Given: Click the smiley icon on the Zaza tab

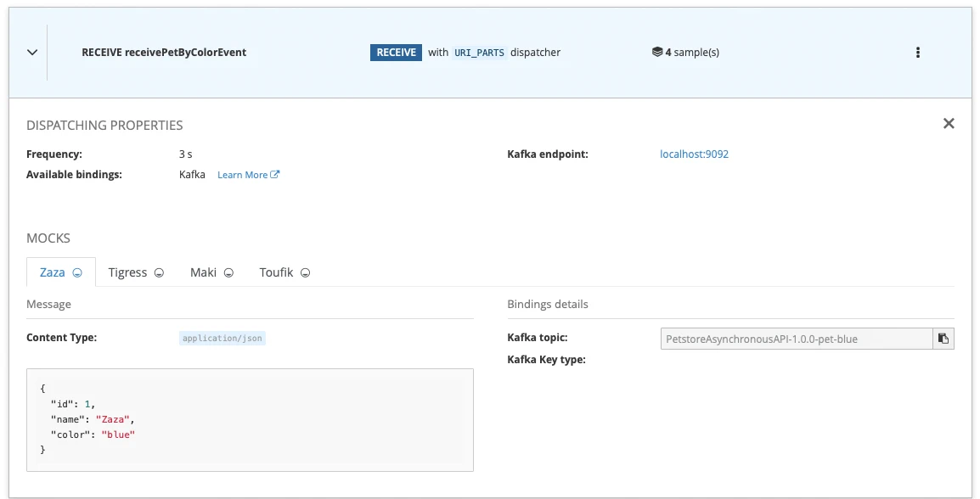Looking at the screenshot, I should (x=77, y=273).
